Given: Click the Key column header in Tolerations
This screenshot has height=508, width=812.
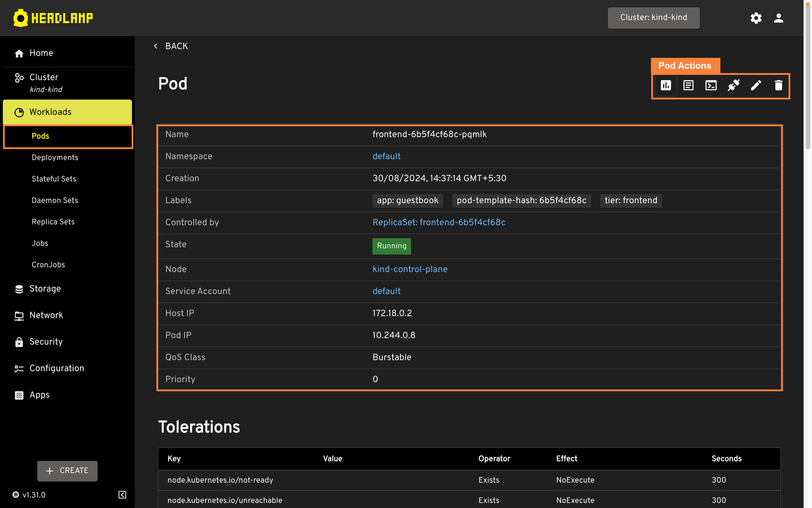Looking at the screenshot, I should click(x=174, y=459).
